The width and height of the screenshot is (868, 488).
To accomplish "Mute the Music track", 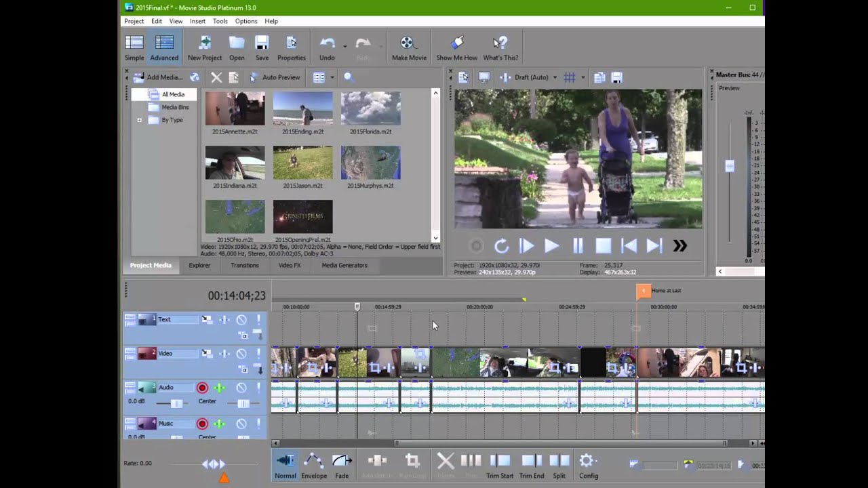I will [x=241, y=424].
